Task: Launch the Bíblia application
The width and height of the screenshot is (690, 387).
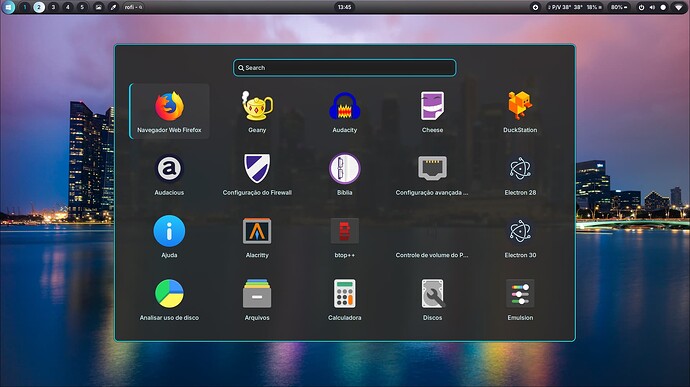Action: tap(345, 174)
